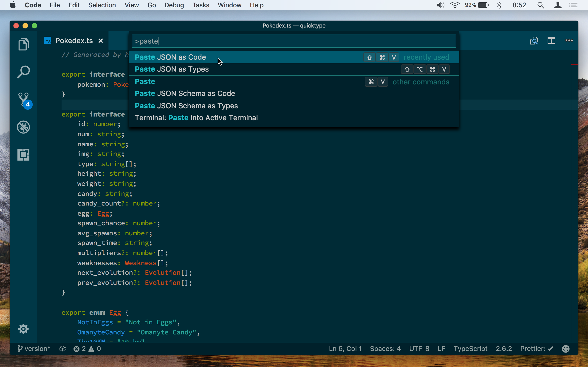The width and height of the screenshot is (588, 367).
Task: Select the Pokedex.ts tab
Action: [74, 40]
